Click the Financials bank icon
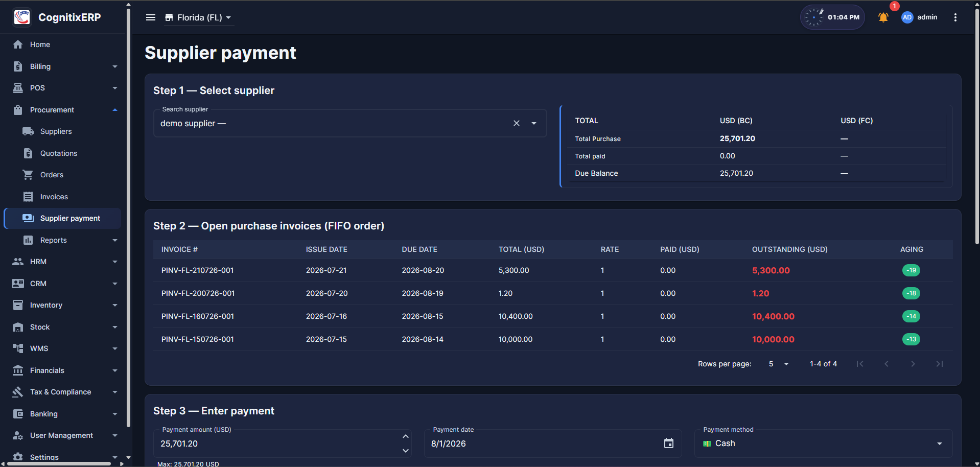Screen dimensions: 980x467 coord(18,370)
